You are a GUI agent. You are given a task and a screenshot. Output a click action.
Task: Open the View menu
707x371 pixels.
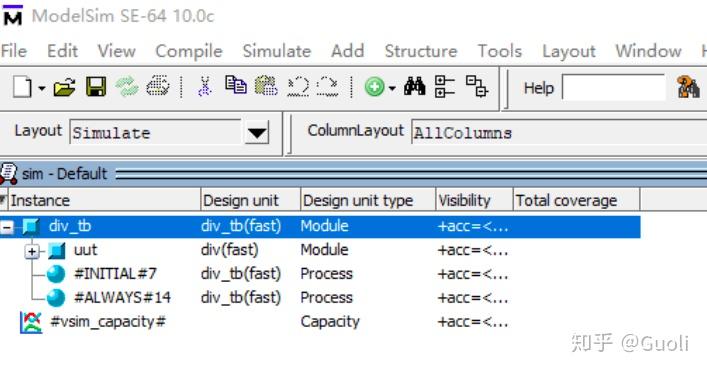[x=116, y=51]
